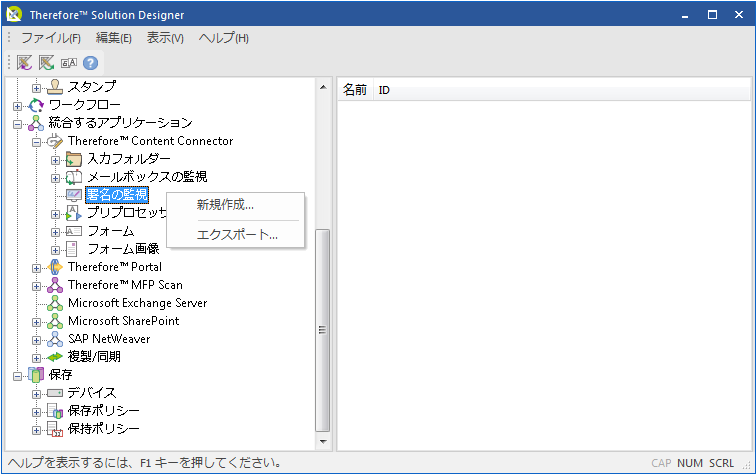Click the 統合するアプリケーション node icon
Screen dimensions: 756x474
(36, 123)
